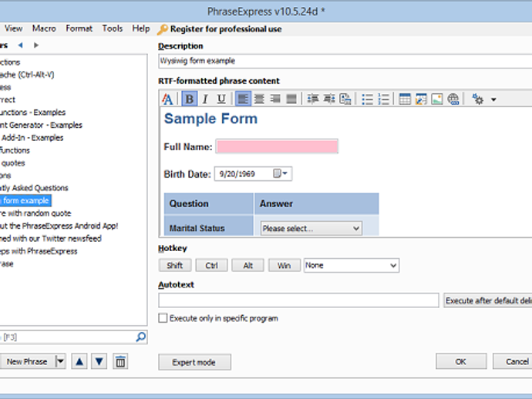Select the (Ctrl-Alt-V) tree item
Screen dimensions: 532x399
pyautogui.click(x=27, y=75)
